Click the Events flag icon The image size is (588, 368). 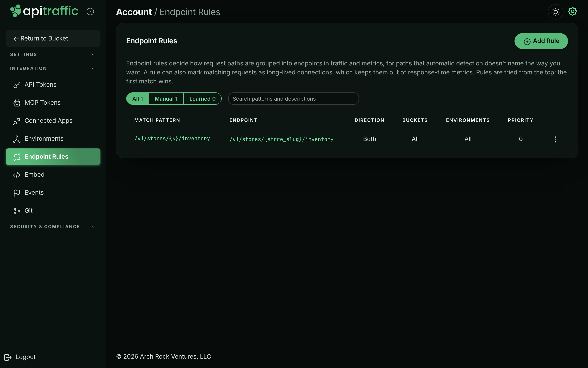coord(17,193)
